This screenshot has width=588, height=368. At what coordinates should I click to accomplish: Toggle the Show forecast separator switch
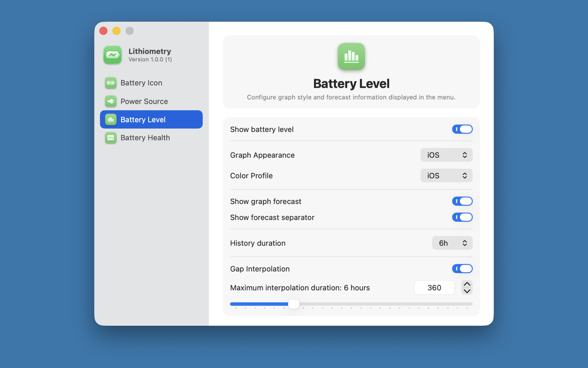pos(462,217)
